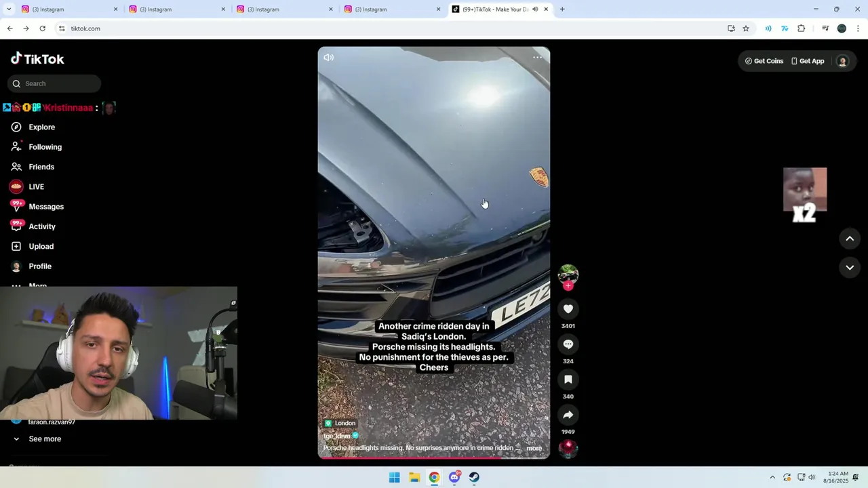Open the TikTok account avatar menu at top right
Viewport: 868px width, 488px height.
[842, 61]
